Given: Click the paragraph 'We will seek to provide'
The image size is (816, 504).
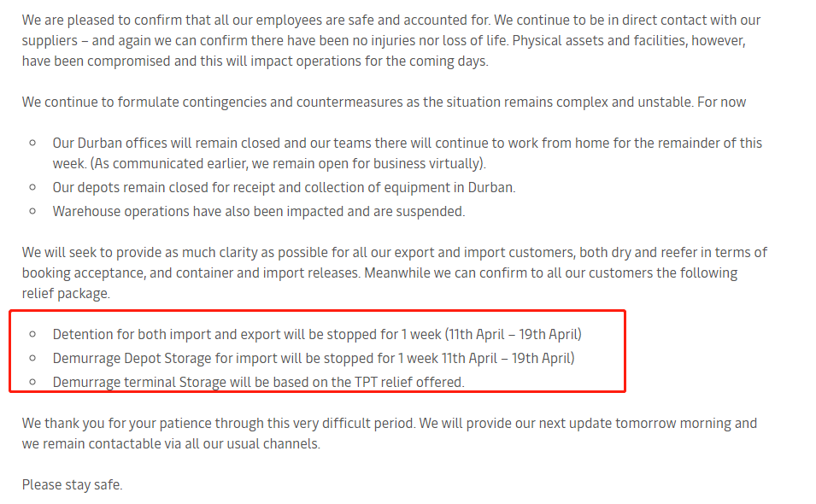Looking at the screenshot, I should [x=395, y=273].
